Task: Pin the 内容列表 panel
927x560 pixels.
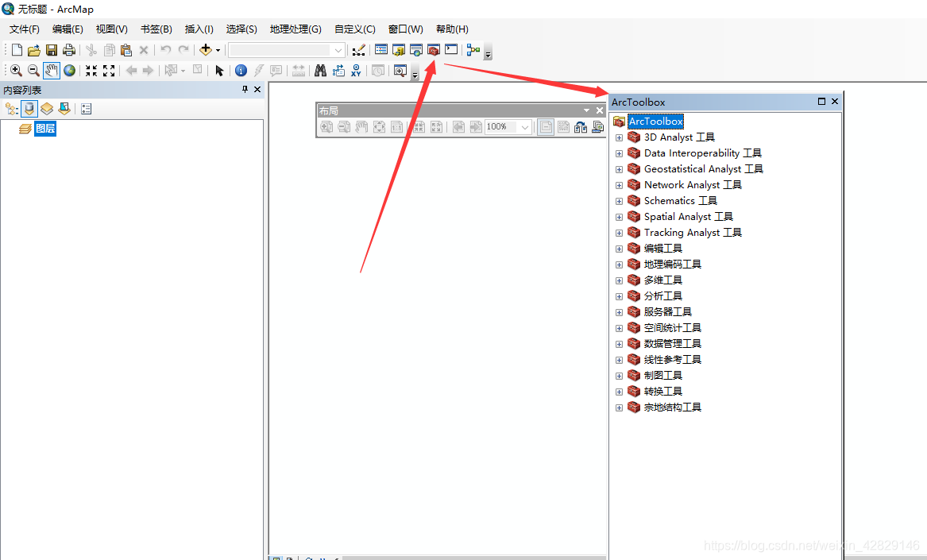Action: coord(245,89)
